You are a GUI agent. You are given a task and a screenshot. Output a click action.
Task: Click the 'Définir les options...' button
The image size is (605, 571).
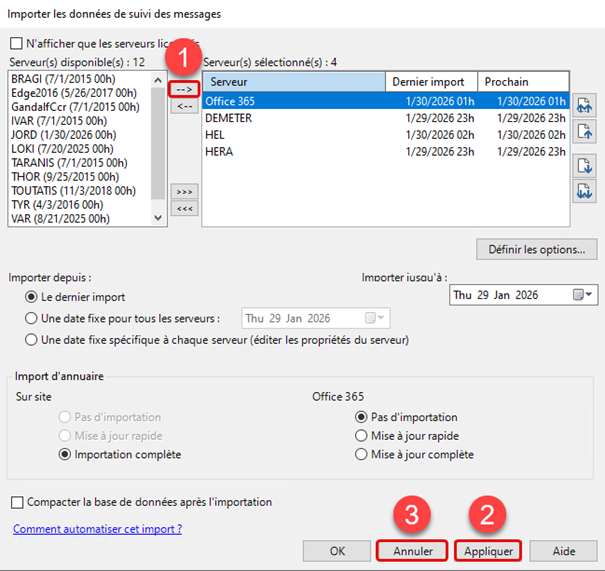point(537,248)
